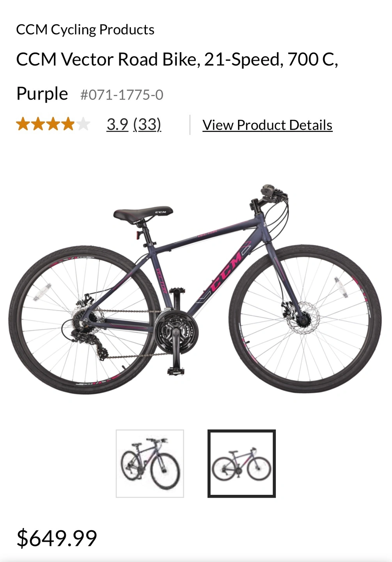
Task: Select the first angled bike thumbnail
Action: pyautogui.click(x=150, y=464)
